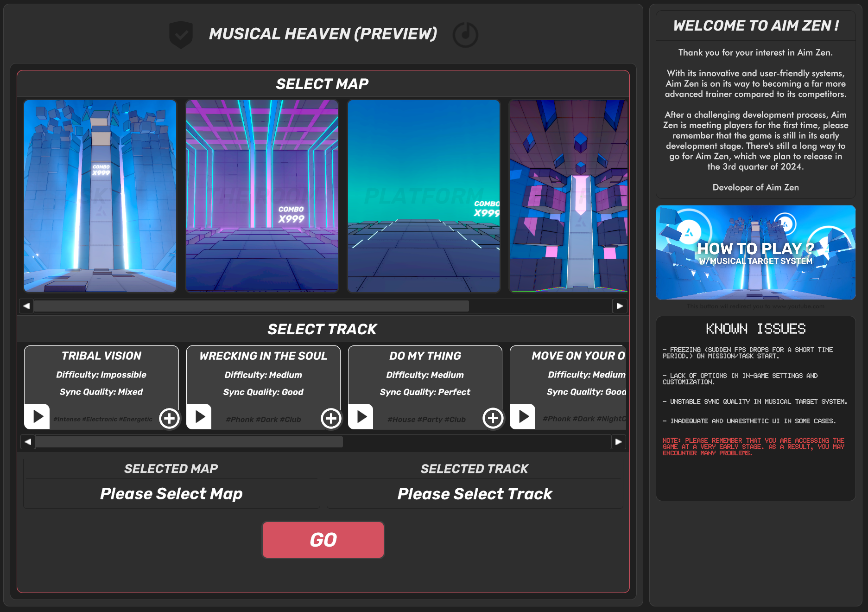Click the shield checkmark icon beside the title
This screenshot has height=612, width=868.
(182, 33)
